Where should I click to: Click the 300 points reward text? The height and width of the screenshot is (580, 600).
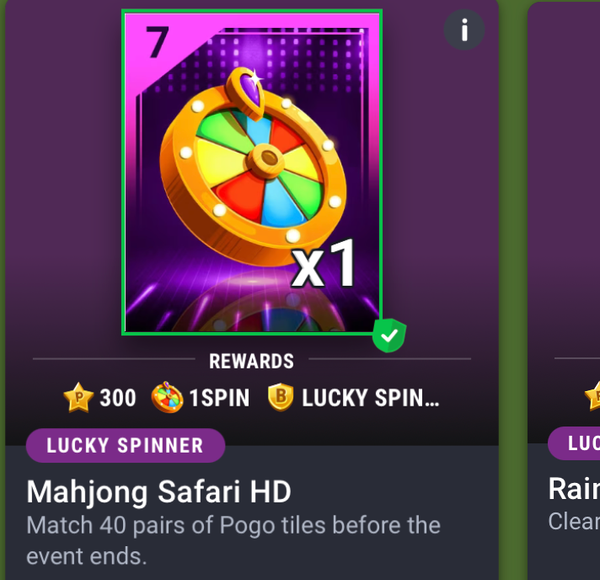118,398
